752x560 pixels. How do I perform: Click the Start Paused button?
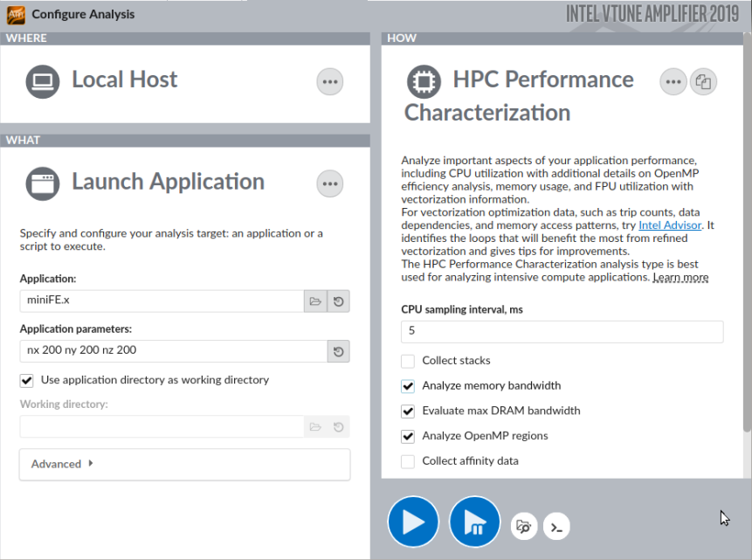tap(474, 522)
